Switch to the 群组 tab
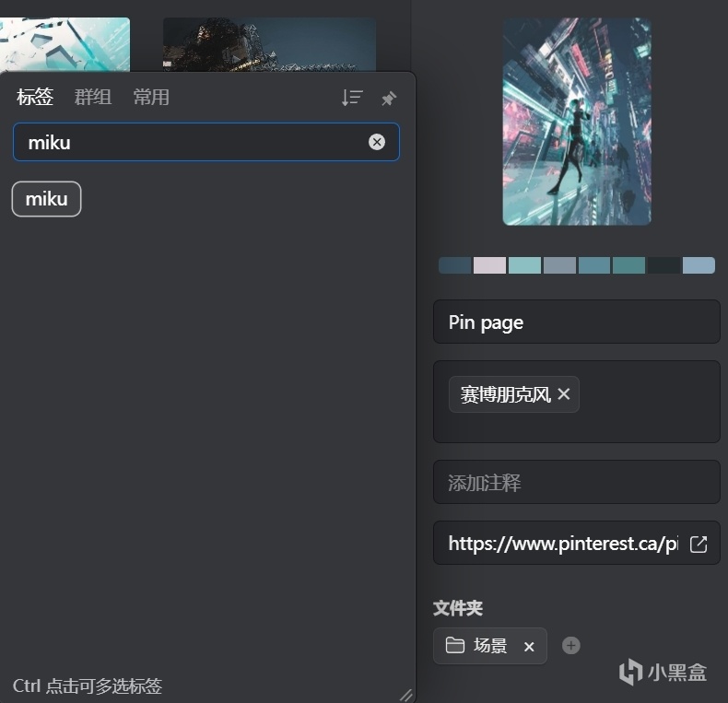This screenshot has height=703, width=728. (x=93, y=97)
